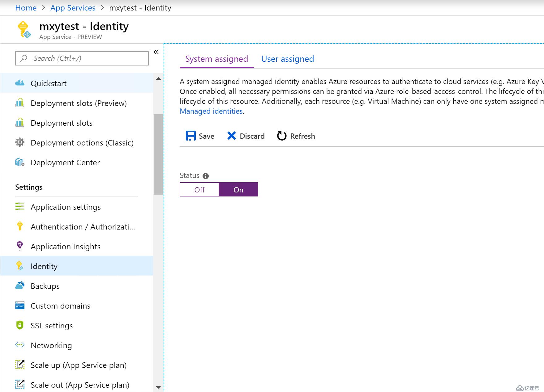
Task: Open the Application Insights menu item
Action: (x=77, y=246)
